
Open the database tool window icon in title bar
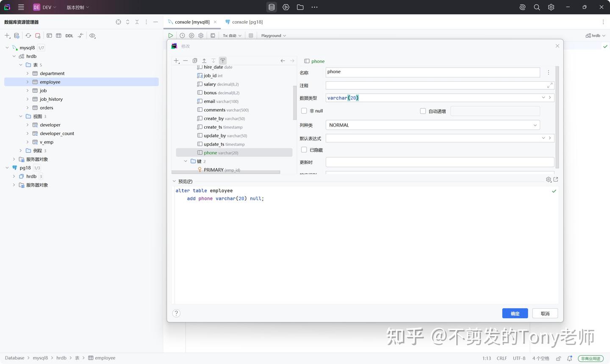(x=272, y=7)
